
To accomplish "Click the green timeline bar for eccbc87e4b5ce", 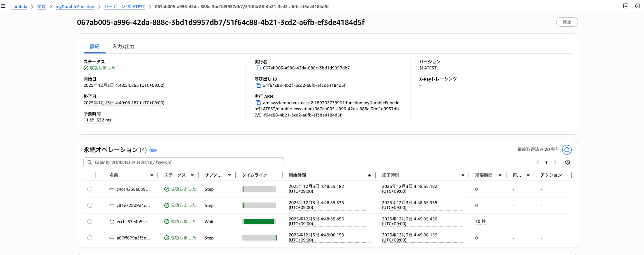I will (x=259, y=221).
